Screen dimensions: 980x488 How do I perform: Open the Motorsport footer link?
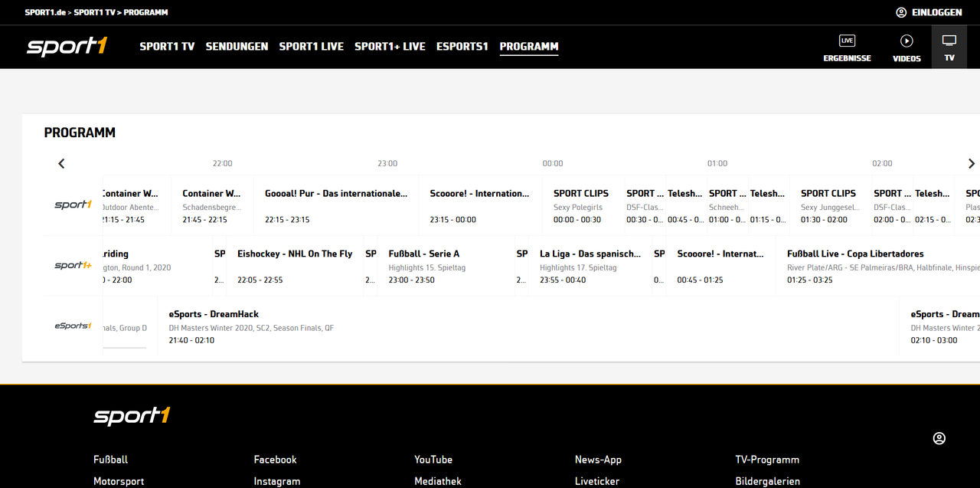119,482
